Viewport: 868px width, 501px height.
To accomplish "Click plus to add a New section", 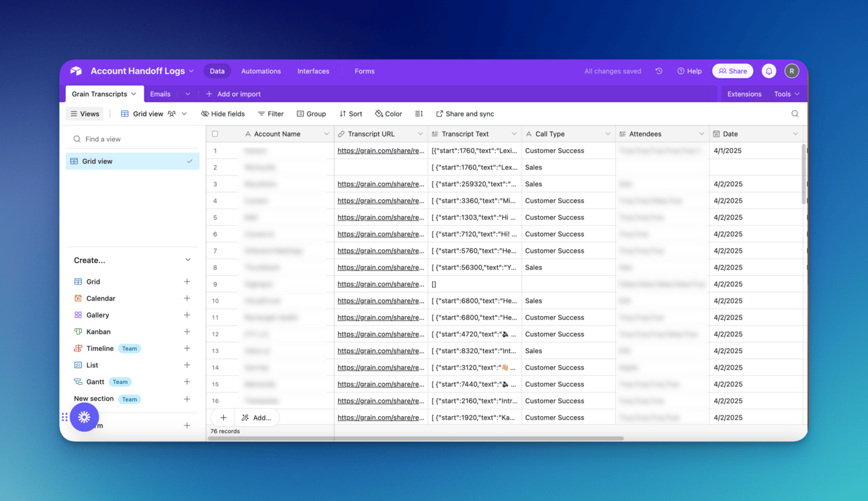I will [x=187, y=399].
